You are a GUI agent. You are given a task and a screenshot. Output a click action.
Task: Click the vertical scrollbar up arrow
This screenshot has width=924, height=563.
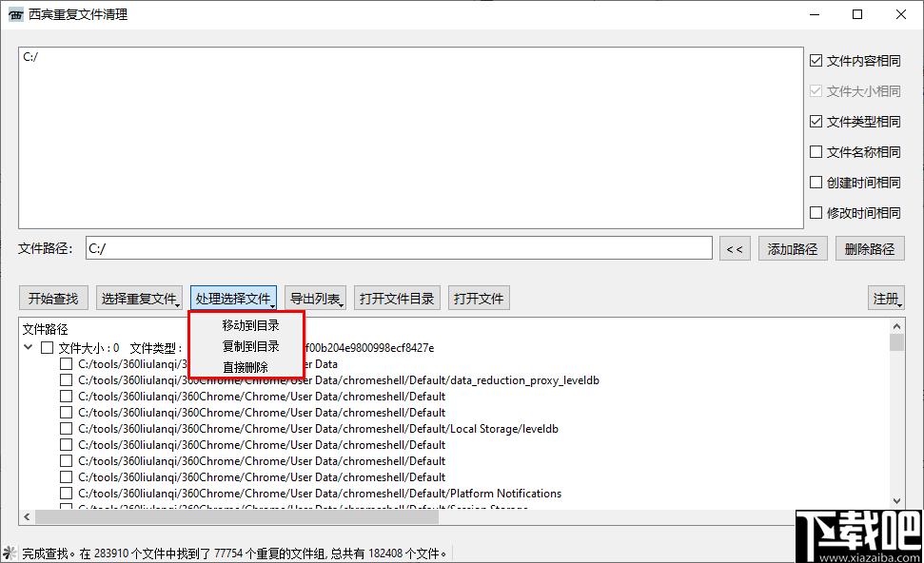(896, 326)
